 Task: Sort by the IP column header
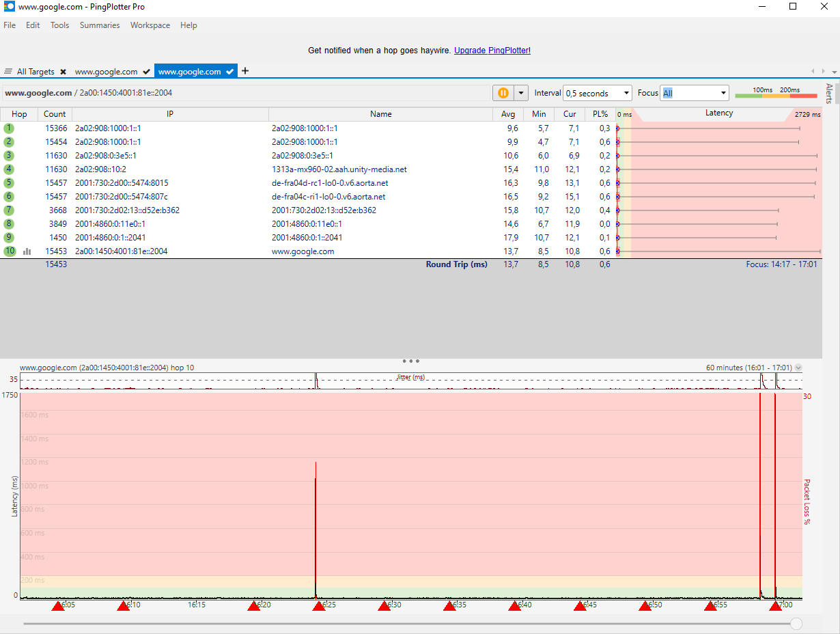click(170, 114)
